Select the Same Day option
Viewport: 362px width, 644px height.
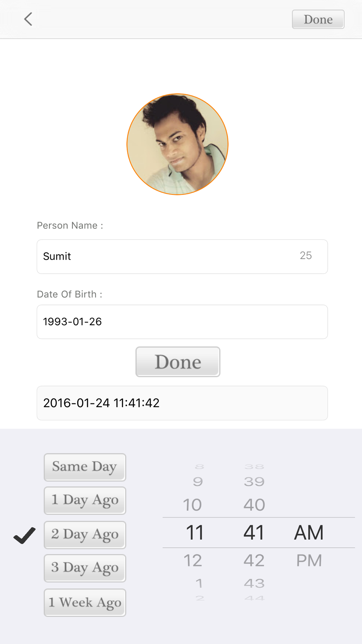[85, 467]
